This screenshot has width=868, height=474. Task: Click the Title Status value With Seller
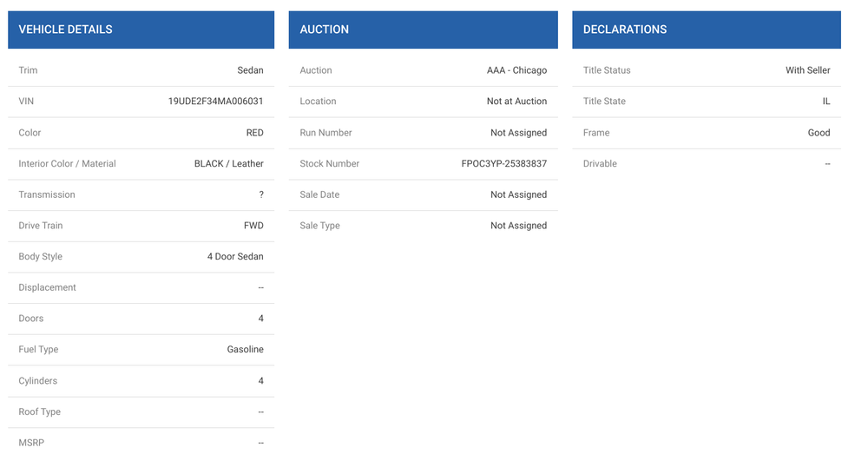(807, 70)
